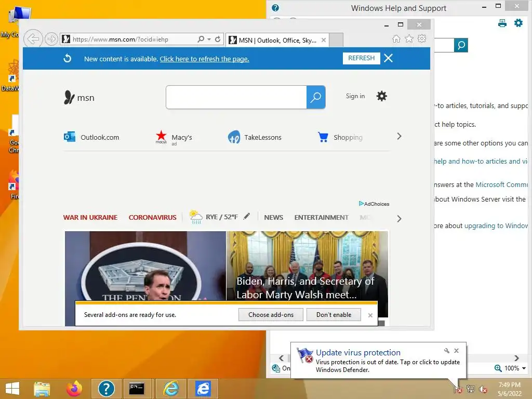Click the blue MSN search button
Viewport: 532px width, 399px height.
click(x=316, y=97)
